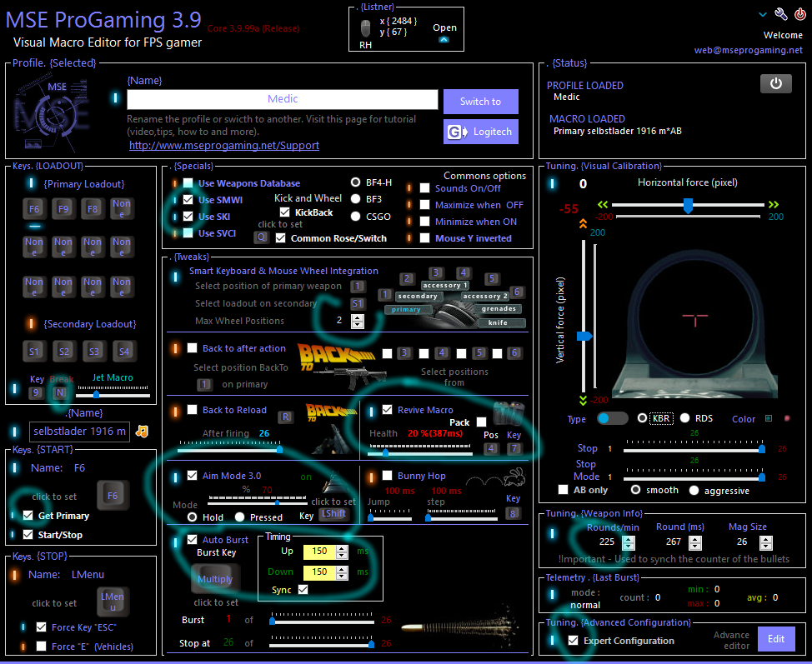Image resolution: width=812 pixels, height=664 pixels.
Task: Expand the Listner panel with Open arrow
Action: pyautogui.click(x=444, y=39)
